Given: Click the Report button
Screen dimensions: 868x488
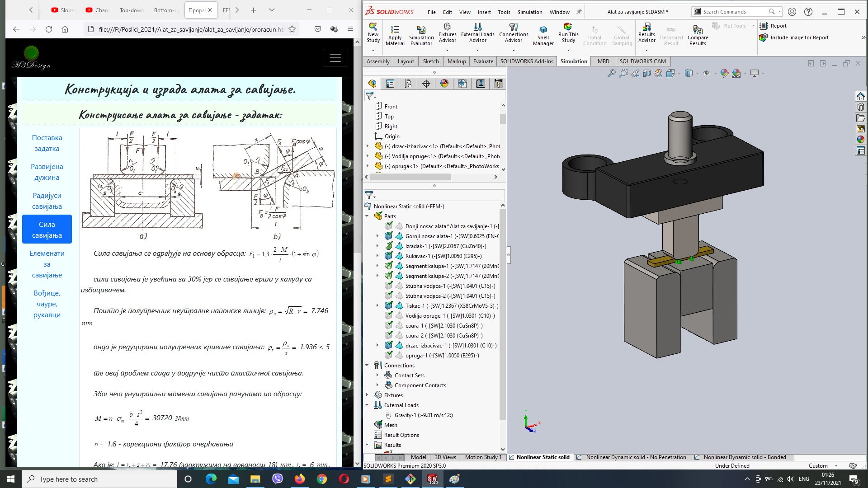Looking at the screenshot, I should [777, 26].
